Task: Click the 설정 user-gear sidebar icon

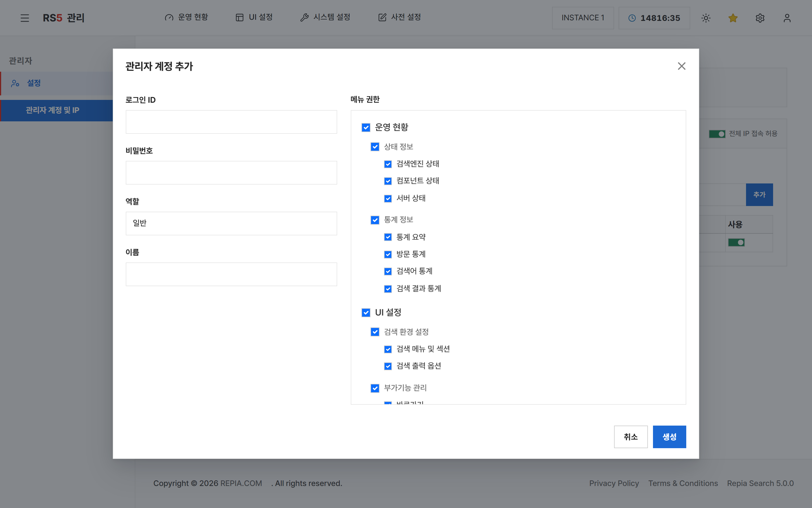Action: click(15, 83)
